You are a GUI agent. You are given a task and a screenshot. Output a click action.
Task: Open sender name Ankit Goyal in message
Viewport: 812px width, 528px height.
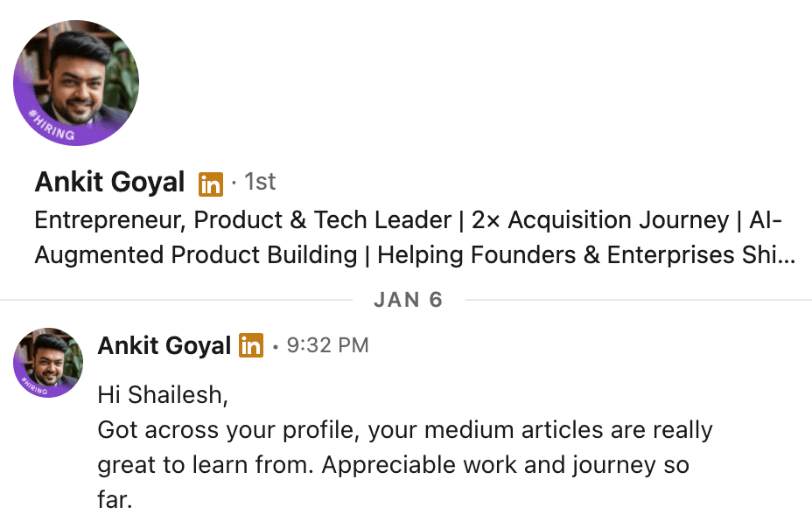(x=164, y=345)
